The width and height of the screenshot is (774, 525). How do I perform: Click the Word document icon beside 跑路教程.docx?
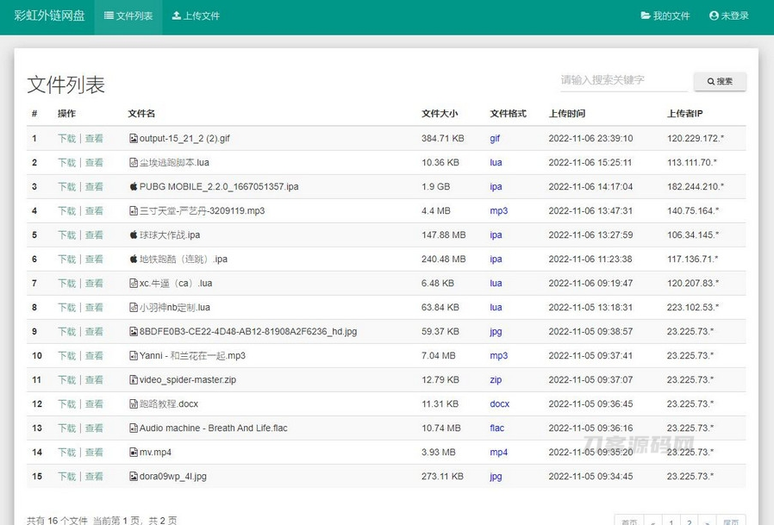pos(133,404)
